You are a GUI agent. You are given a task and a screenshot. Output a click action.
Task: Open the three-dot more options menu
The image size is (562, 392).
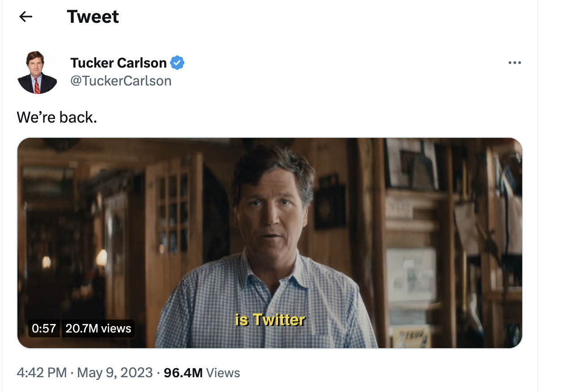[515, 63]
